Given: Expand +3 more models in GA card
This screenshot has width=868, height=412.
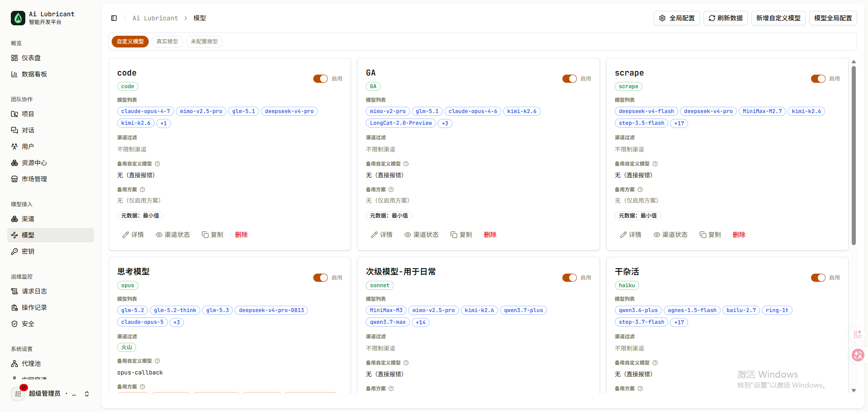Looking at the screenshot, I should point(445,123).
